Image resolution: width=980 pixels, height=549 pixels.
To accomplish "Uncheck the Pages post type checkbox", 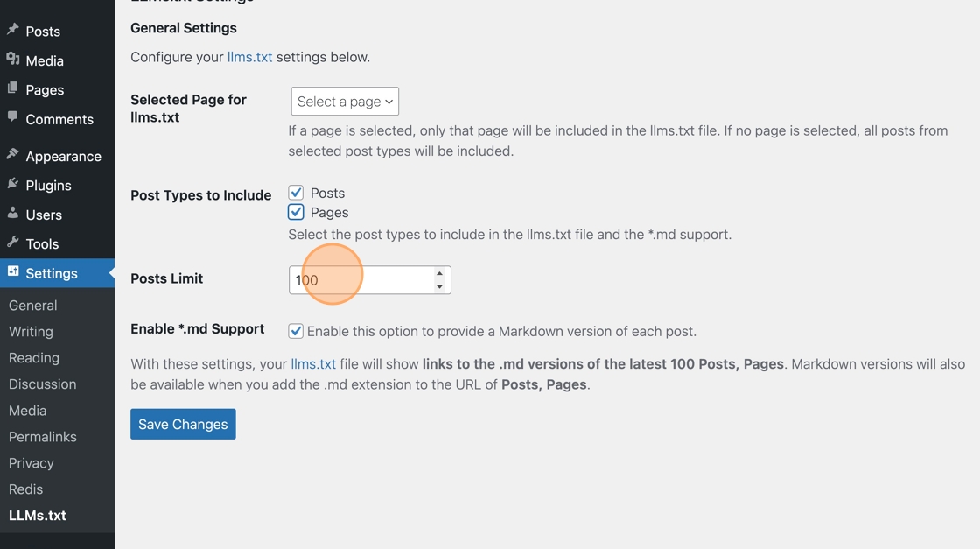I will [296, 212].
